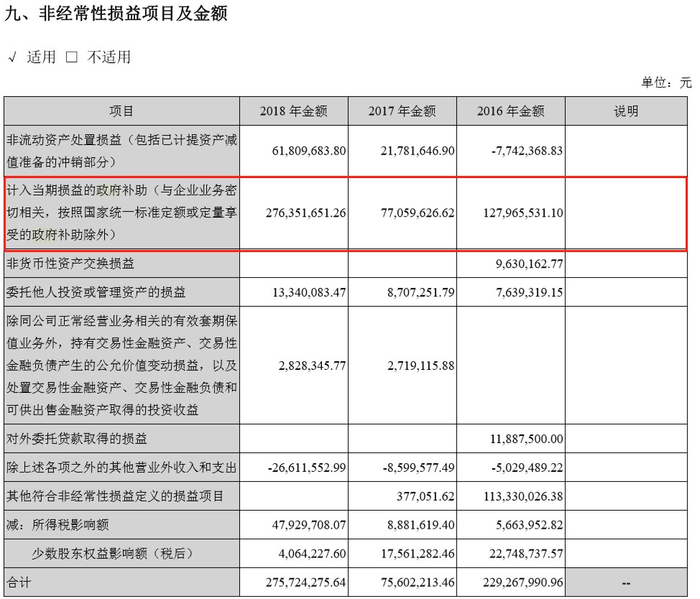This screenshot has width=700, height=599.
Task: Click the 减：所得税影响额 row label
Action: click(58, 525)
